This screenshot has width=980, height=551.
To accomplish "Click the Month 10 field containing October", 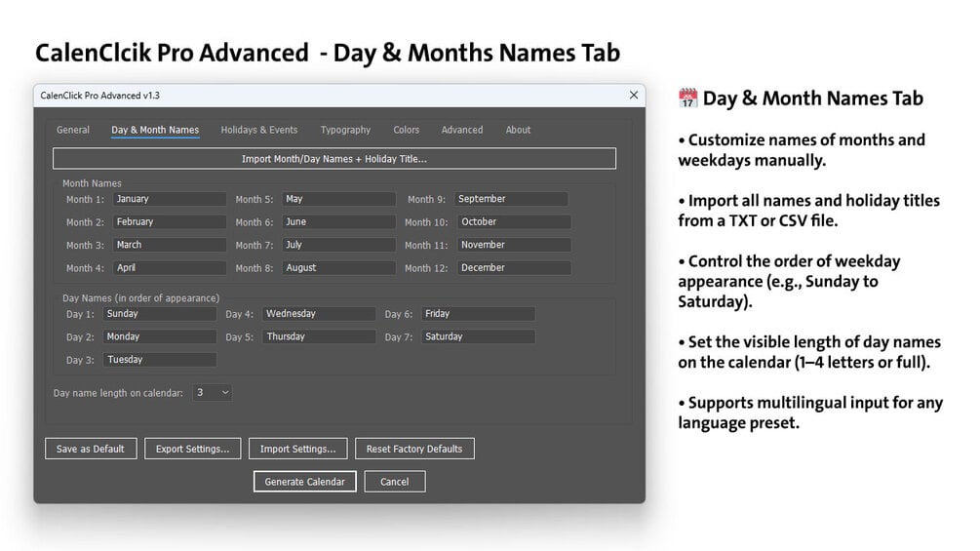I will coord(514,221).
